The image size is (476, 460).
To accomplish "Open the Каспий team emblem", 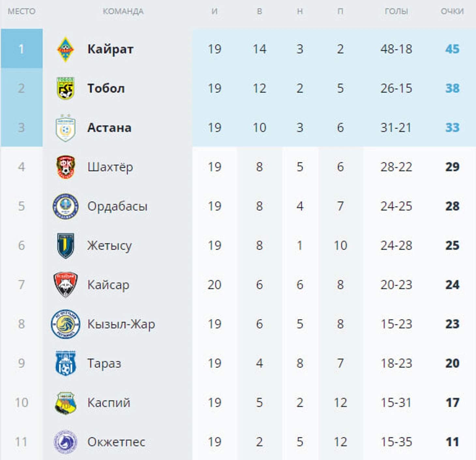I will [x=66, y=403].
